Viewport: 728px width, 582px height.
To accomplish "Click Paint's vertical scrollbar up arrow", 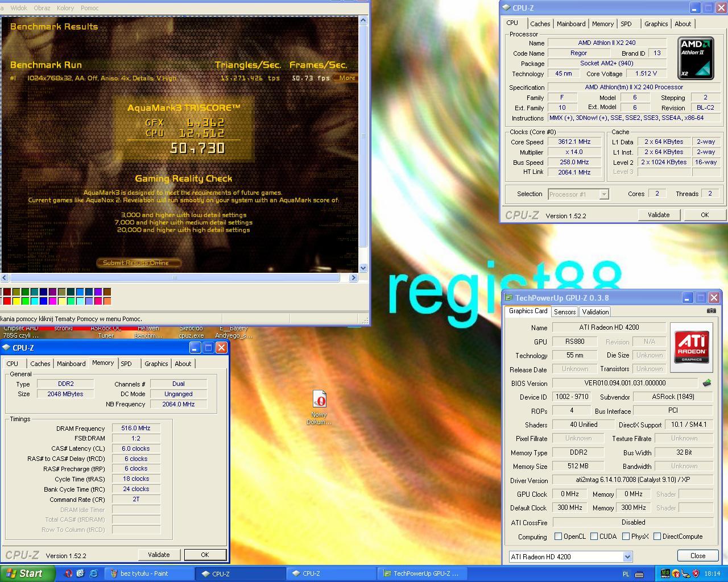I will (x=363, y=20).
